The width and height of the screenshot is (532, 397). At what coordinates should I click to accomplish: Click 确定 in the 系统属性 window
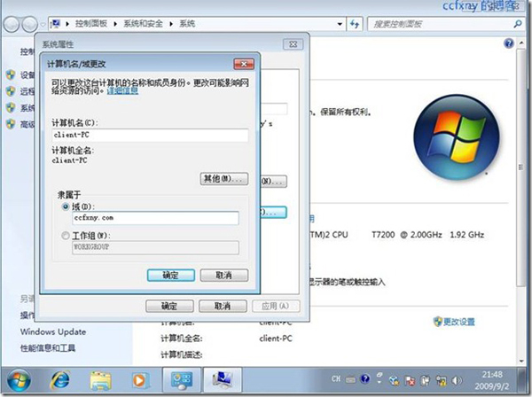click(x=169, y=306)
